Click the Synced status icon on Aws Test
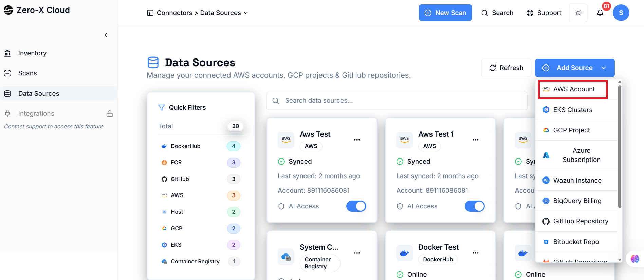The height and width of the screenshot is (280, 644). coord(281,162)
